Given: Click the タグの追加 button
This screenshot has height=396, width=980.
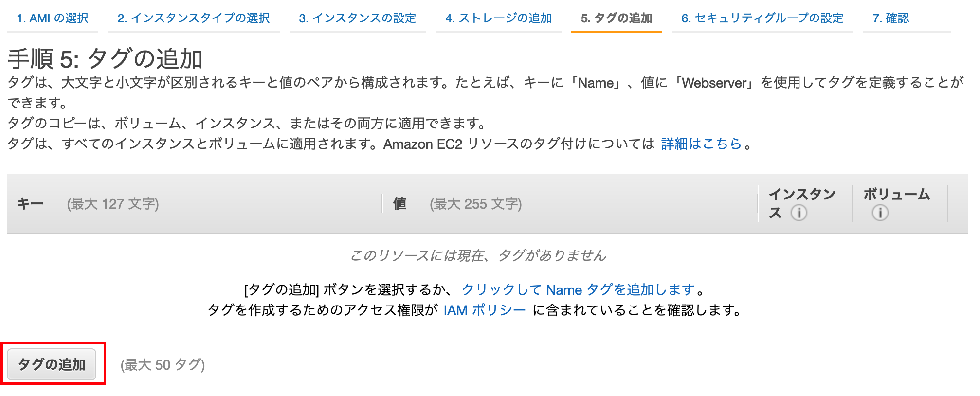Looking at the screenshot, I should (x=52, y=363).
